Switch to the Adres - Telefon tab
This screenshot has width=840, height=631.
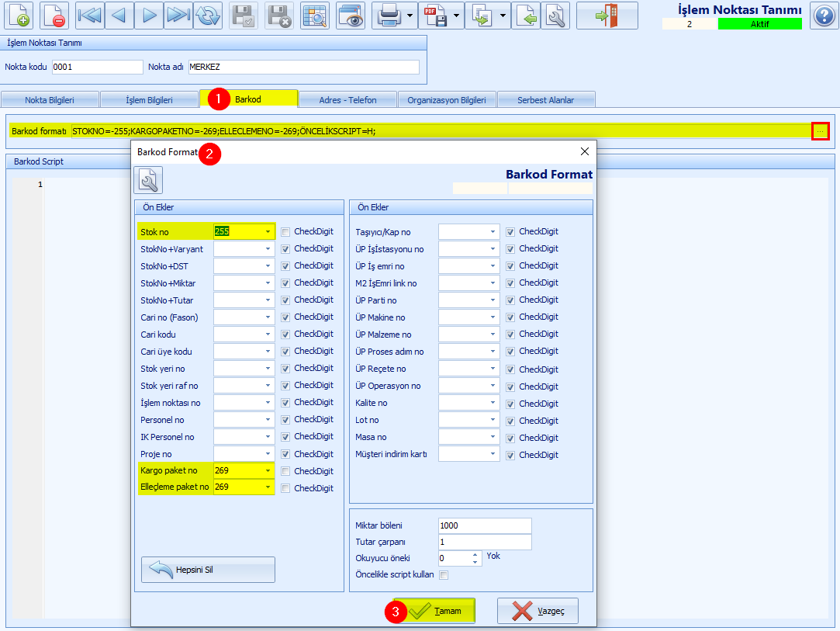click(347, 100)
